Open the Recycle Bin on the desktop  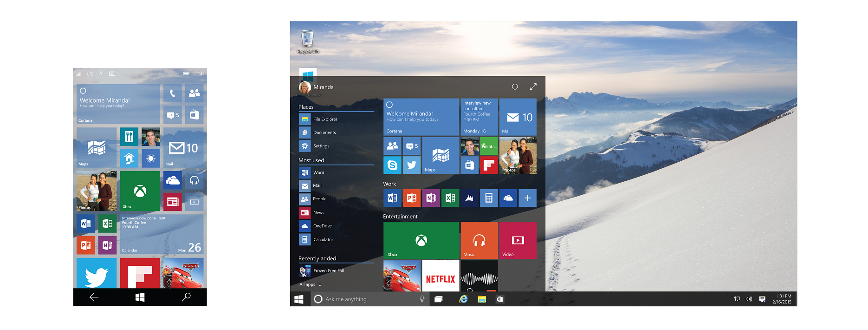click(308, 42)
